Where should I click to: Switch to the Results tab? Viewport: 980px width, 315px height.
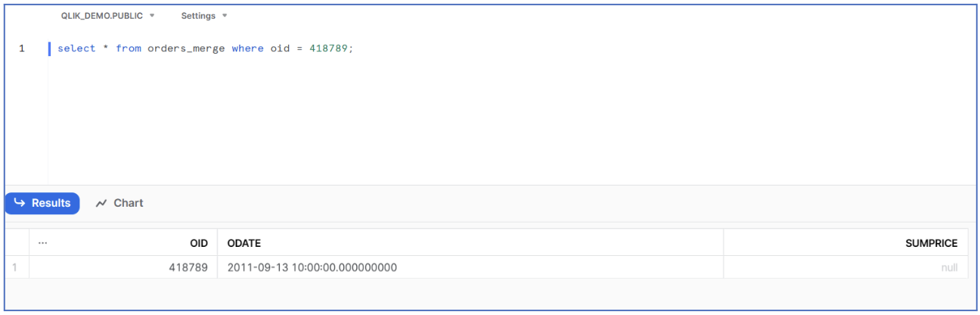pyautogui.click(x=42, y=203)
